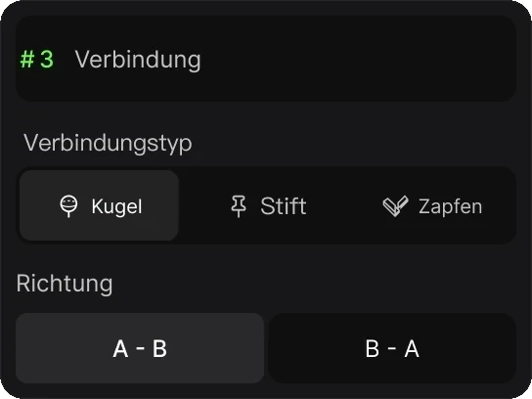Pick the pushpin-style Stift option

point(268,205)
